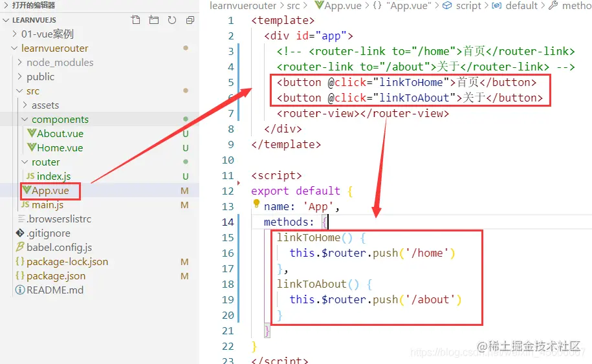
Task: Collapse all folders with the collapse icon
Action: (190, 20)
